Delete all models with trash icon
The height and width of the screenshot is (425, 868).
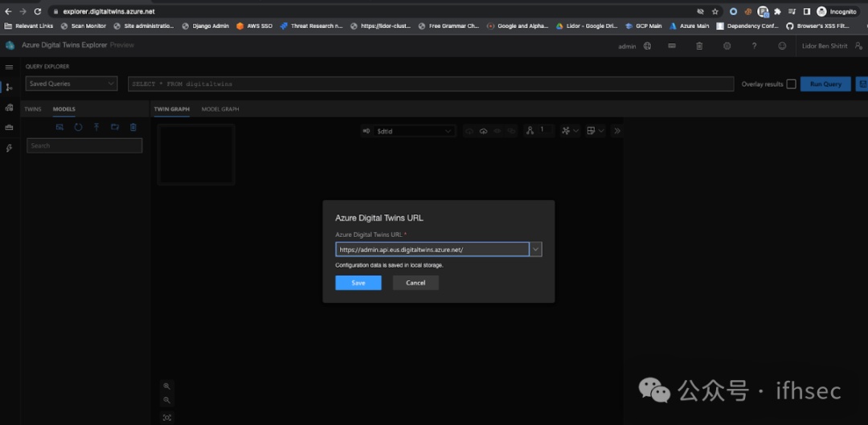pos(133,127)
